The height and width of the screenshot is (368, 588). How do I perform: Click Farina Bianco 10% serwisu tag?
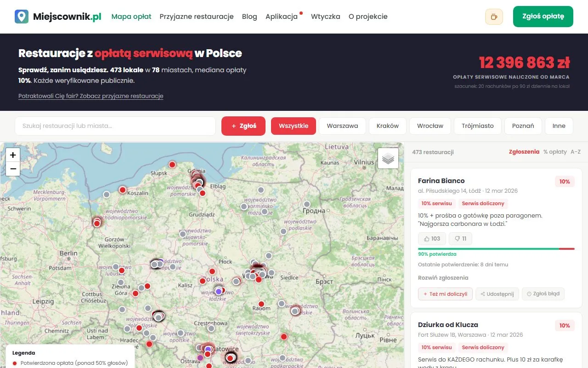(x=436, y=203)
